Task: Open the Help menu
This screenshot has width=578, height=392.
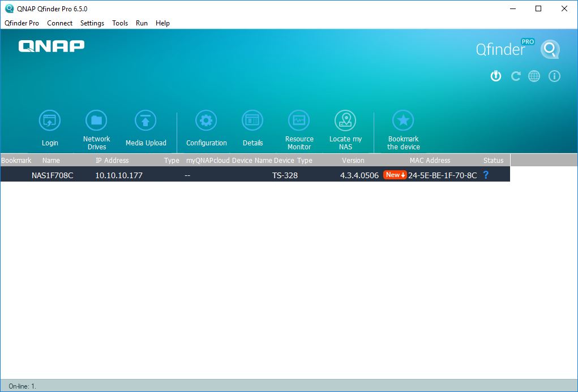Action: 162,23
